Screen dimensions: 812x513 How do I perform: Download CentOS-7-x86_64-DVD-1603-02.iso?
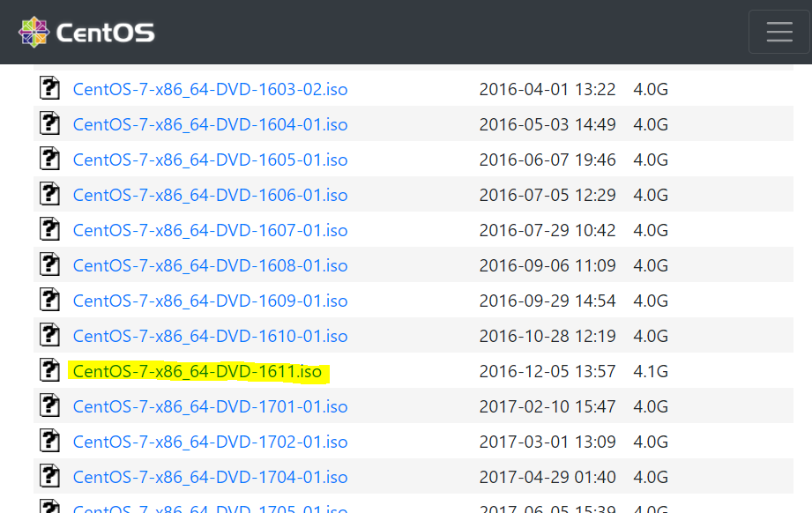[x=210, y=90]
